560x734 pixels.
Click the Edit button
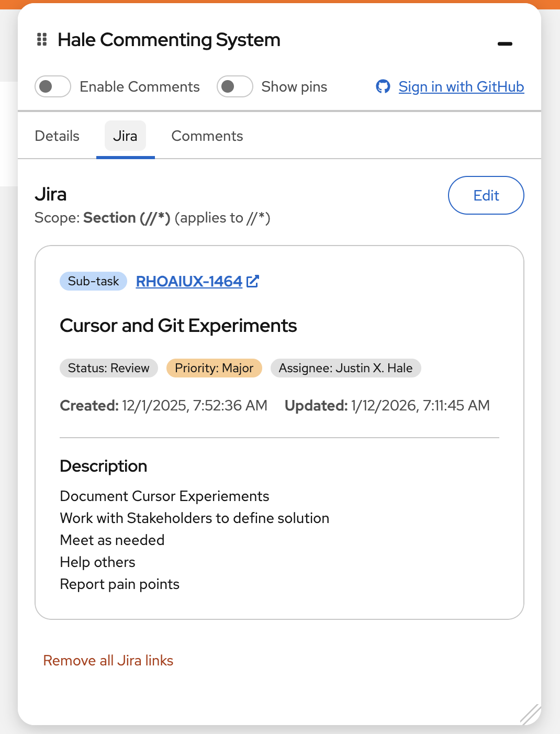point(486,195)
